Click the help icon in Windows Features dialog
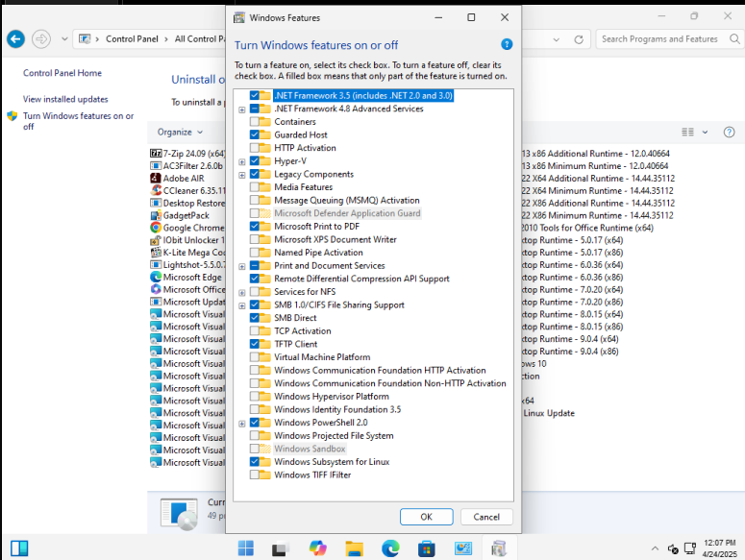 pyautogui.click(x=507, y=44)
